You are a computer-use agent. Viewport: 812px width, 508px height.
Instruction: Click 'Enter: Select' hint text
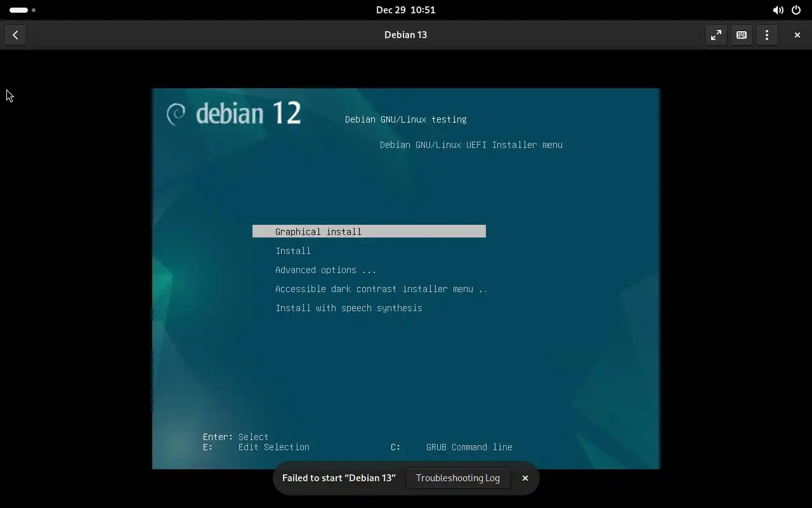click(x=236, y=437)
